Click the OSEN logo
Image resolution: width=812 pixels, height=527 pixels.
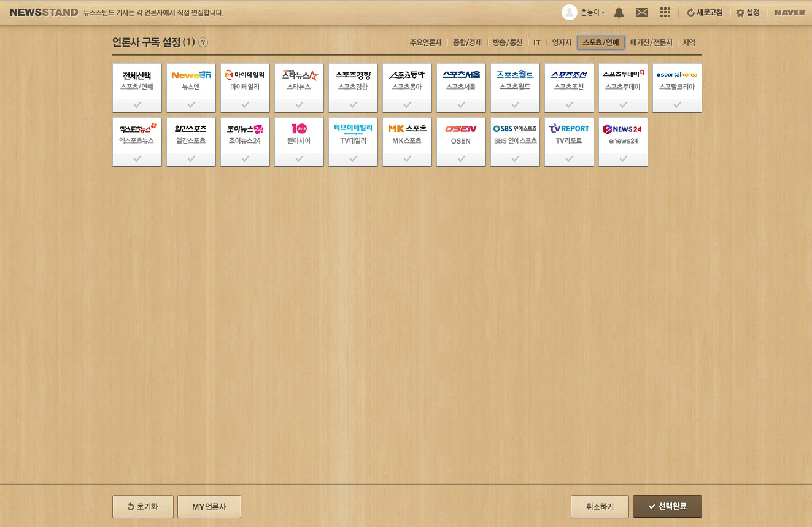click(461, 129)
